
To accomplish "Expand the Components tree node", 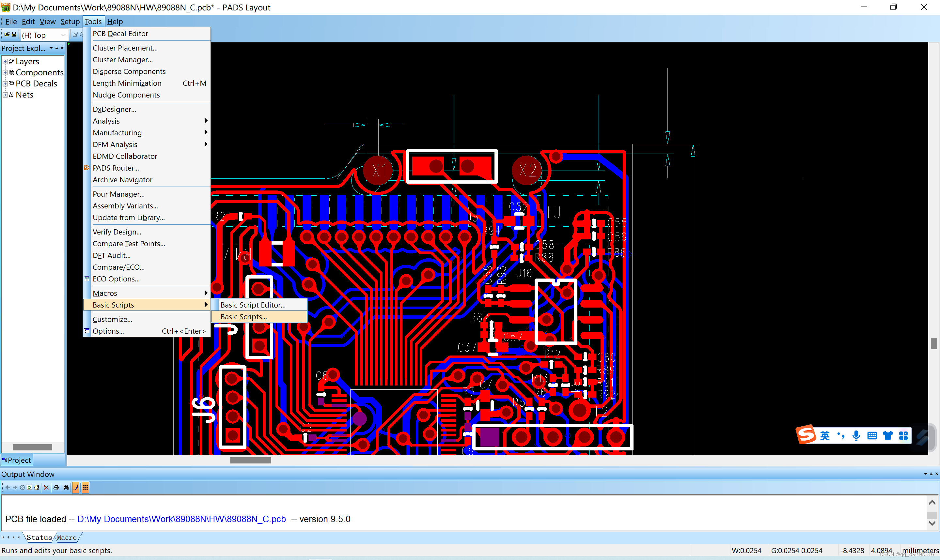I will (x=5, y=72).
